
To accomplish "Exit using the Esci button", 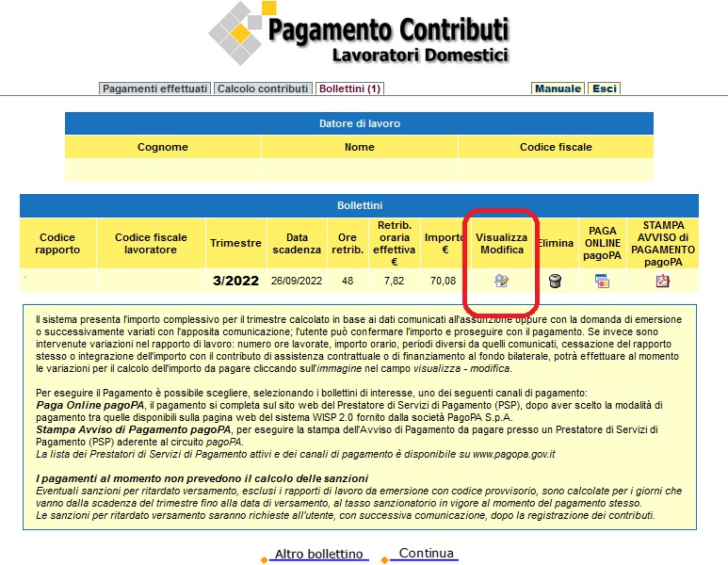I will point(604,89).
